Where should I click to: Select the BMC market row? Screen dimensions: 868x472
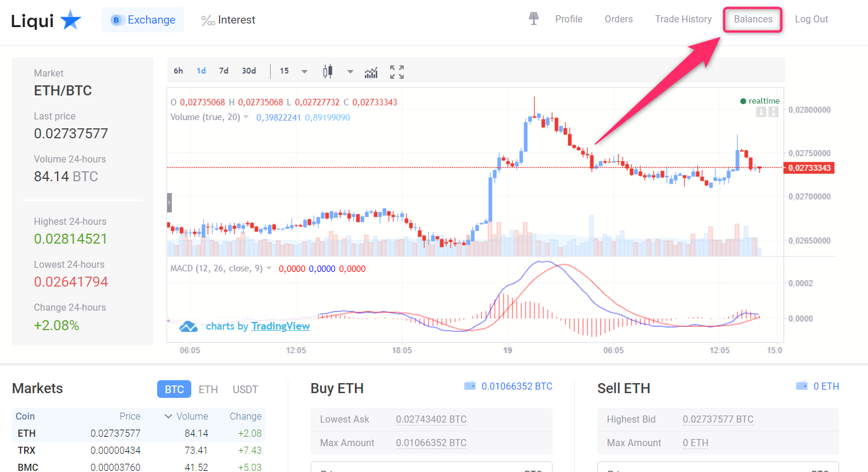pyautogui.click(x=138, y=467)
